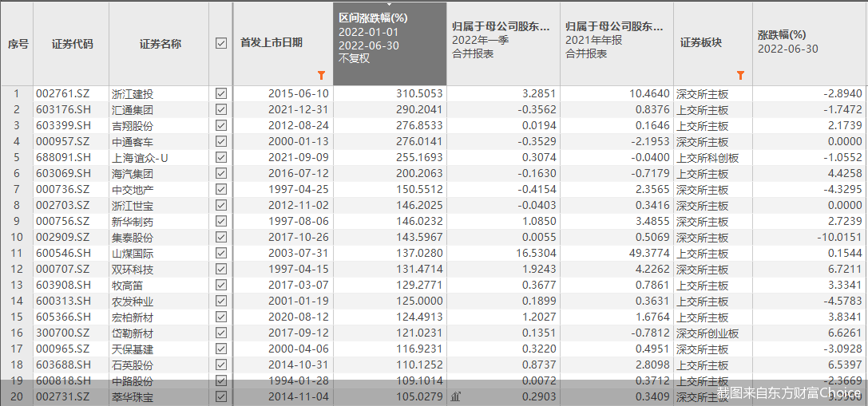868x406 pixels.
Task: Open stock name 中通客车
Action: coord(133,141)
